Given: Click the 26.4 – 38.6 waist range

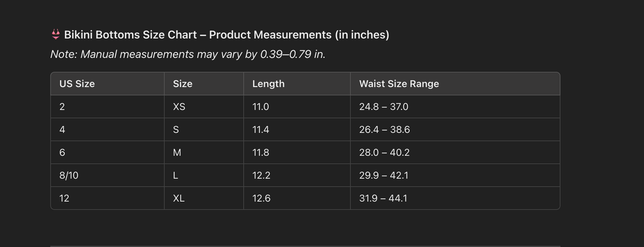Looking at the screenshot, I should pyautogui.click(x=385, y=130).
